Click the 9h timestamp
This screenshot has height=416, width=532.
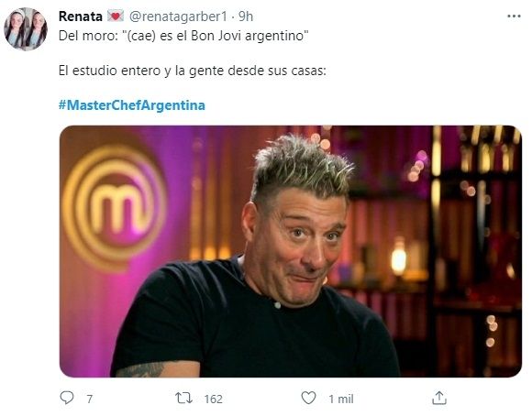[x=246, y=16]
